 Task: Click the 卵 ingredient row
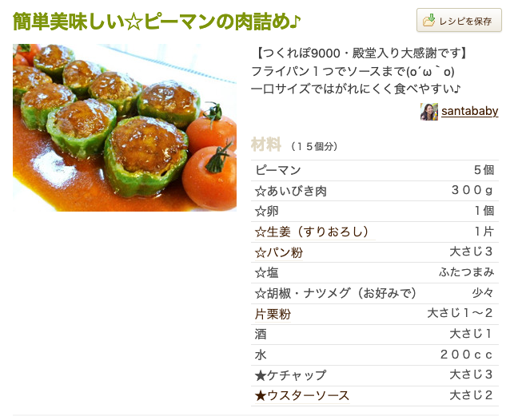tap(374, 212)
